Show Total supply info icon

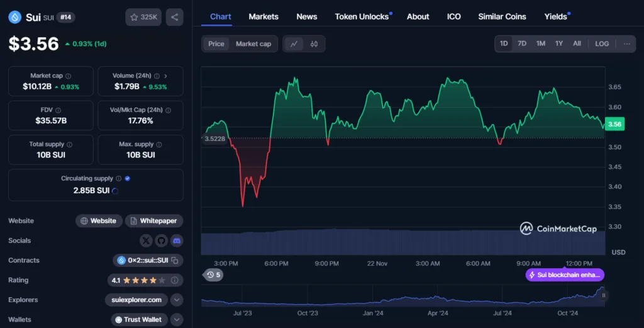coord(69,144)
